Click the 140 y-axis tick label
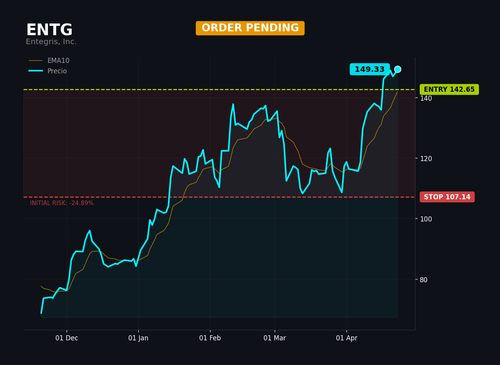The image size is (500, 365). click(x=426, y=98)
